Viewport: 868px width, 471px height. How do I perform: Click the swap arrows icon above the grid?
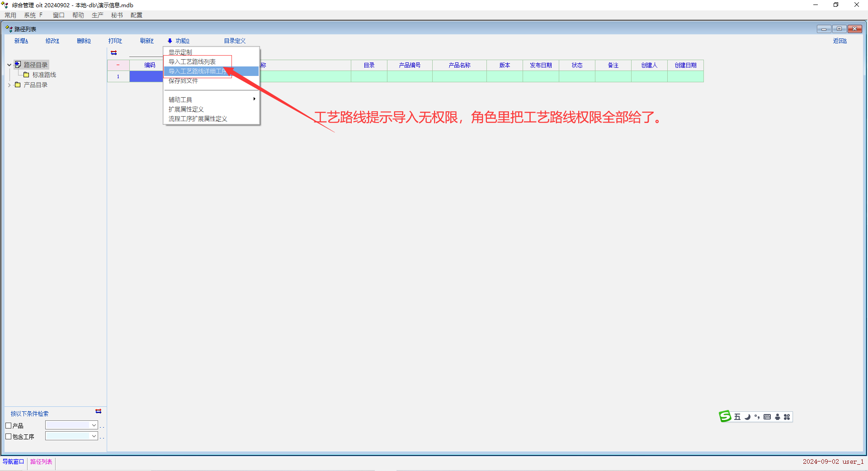(114, 53)
